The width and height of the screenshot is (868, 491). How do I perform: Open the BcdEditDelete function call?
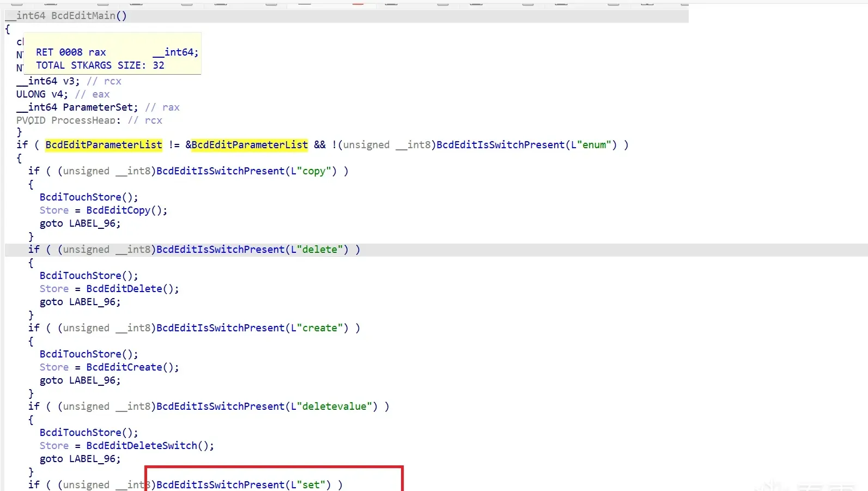(124, 289)
